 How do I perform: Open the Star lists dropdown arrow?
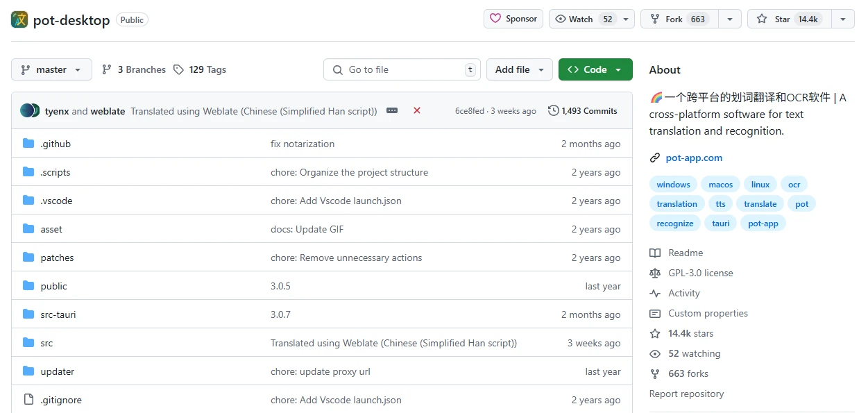point(842,19)
